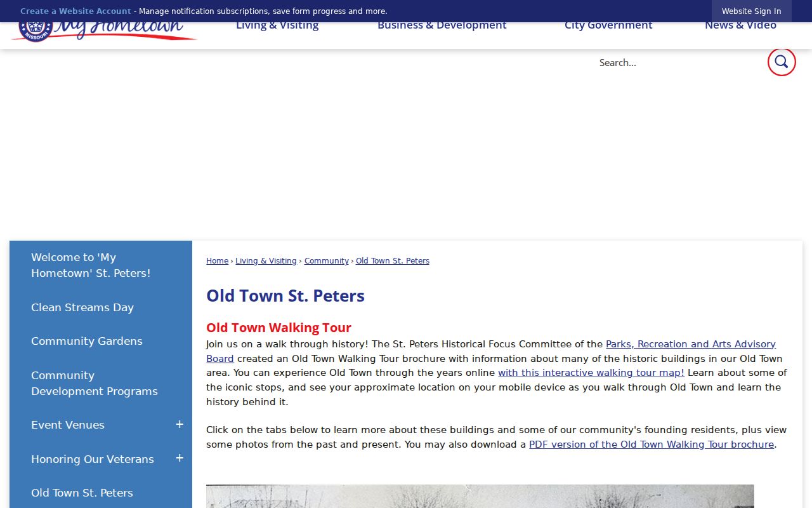Open Community Development Programs sidebar item
The height and width of the screenshot is (508, 812).
tap(101, 384)
